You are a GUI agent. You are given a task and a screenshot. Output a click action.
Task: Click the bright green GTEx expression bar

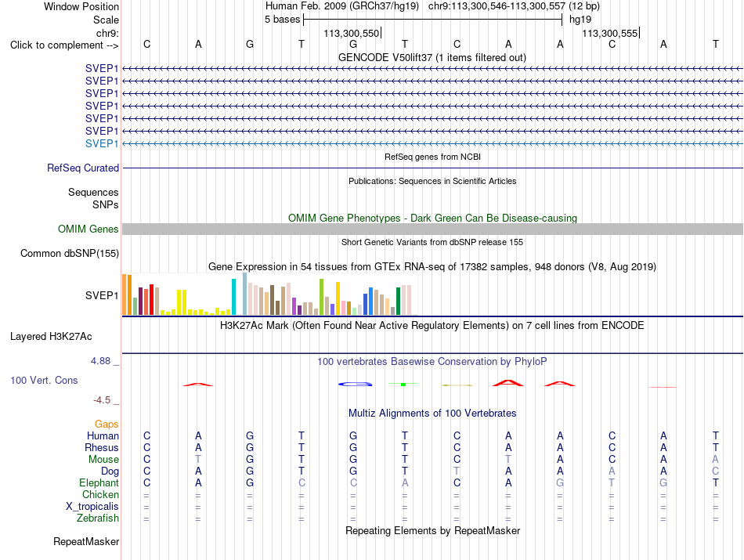[x=321, y=297]
